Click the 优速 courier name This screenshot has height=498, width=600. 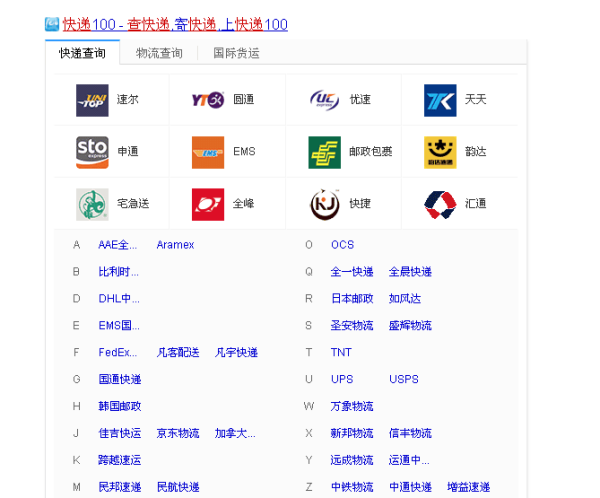tap(360, 100)
